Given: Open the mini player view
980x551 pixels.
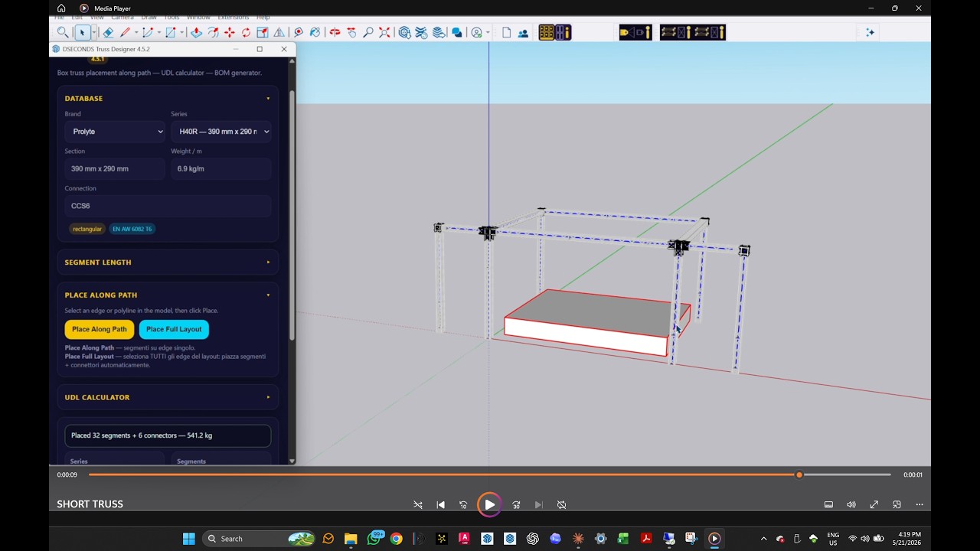Looking at the screenshot, I should [x=897, y=505].
